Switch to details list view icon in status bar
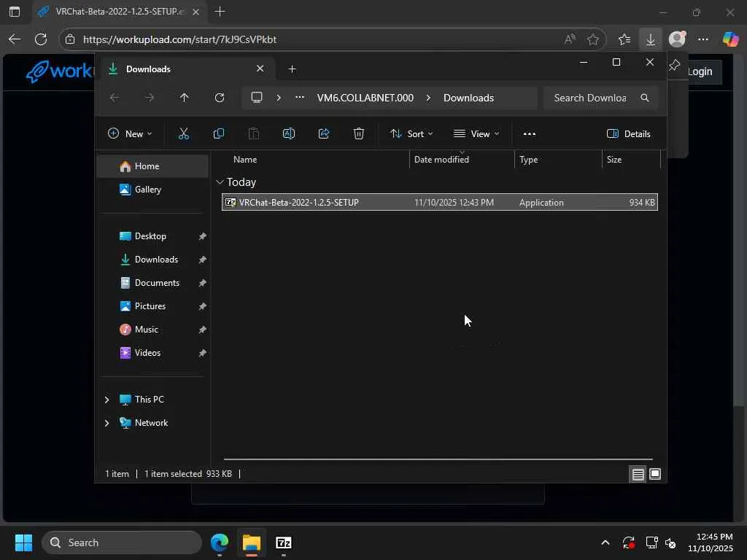Screen dimensions: 747x560 [x=638, y=474]
